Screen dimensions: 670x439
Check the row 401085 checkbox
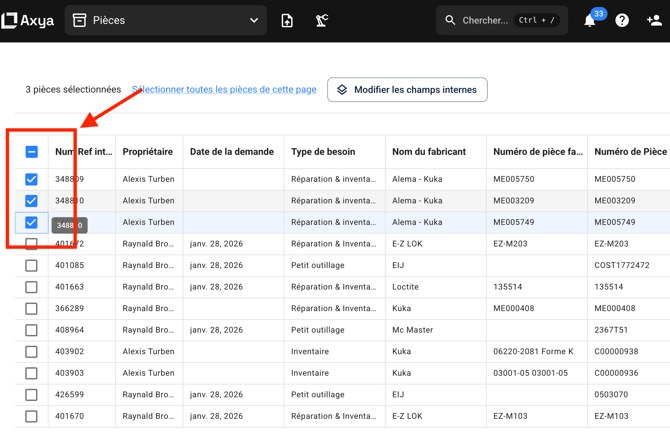click(32, 266)
